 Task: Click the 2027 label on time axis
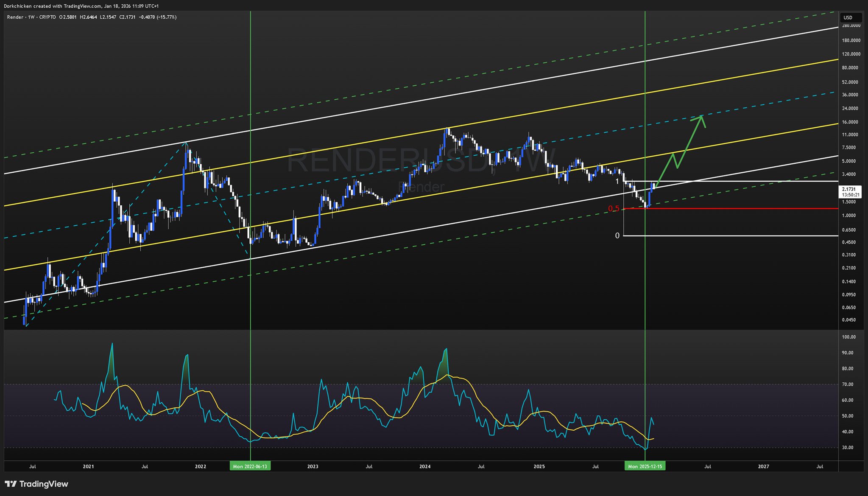coord(763,466)
